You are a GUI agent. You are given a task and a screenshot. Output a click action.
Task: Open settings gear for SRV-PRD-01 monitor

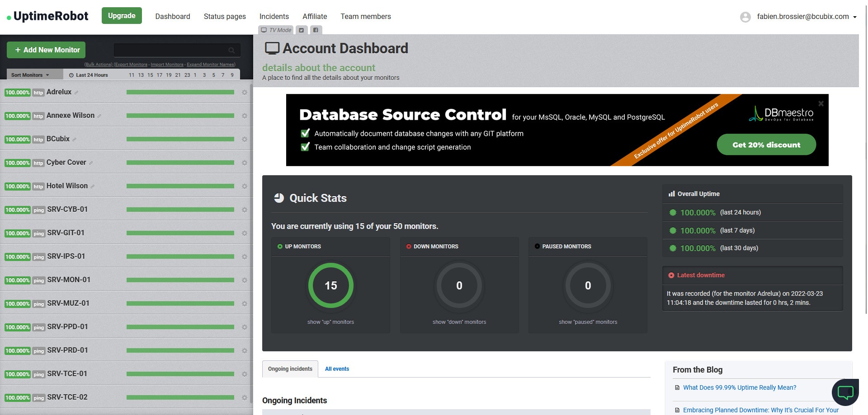[245, 351]
